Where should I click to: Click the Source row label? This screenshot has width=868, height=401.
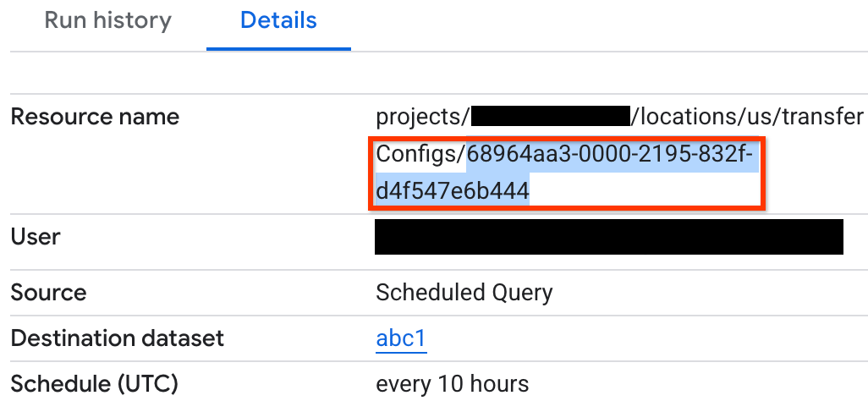(x=48, y=293)
